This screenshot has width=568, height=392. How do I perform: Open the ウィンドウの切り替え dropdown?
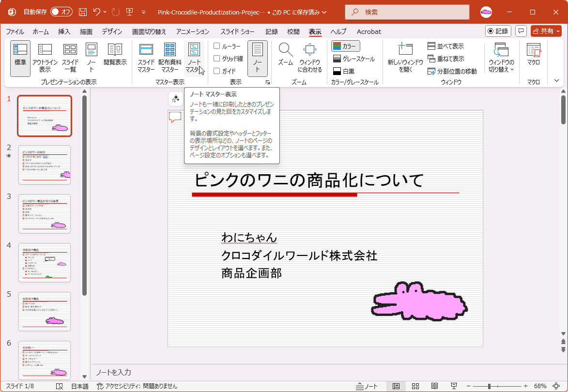(x=501, y=57)
